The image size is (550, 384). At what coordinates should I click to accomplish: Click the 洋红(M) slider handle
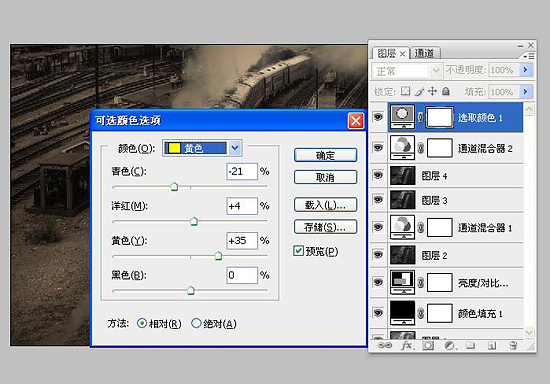click(194, 221)
